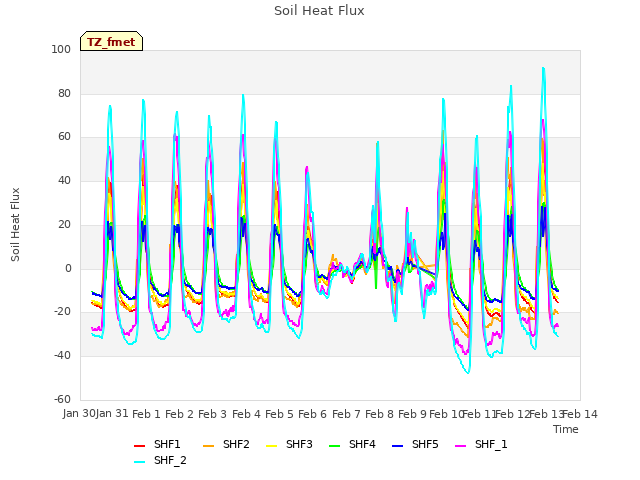Click the magenta SHF_1 legend swatch
This screenshot has height=480, width=640.
pyautogui.click(x=460, y=446)
